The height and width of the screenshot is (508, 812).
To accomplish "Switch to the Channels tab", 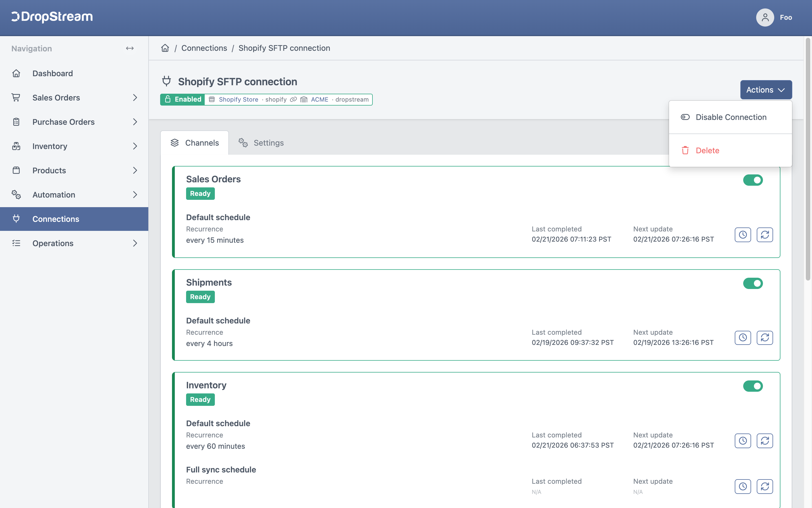I will coord(195,143).
